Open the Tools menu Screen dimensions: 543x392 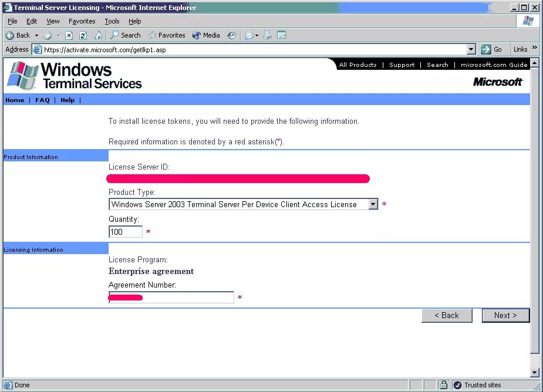(112, 21)
